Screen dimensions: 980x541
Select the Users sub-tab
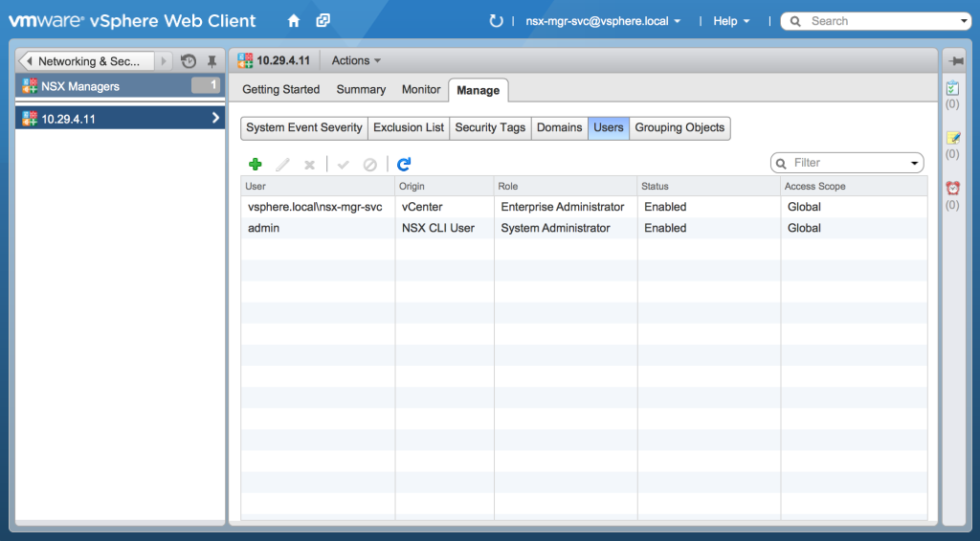click(x=609, y=127)
